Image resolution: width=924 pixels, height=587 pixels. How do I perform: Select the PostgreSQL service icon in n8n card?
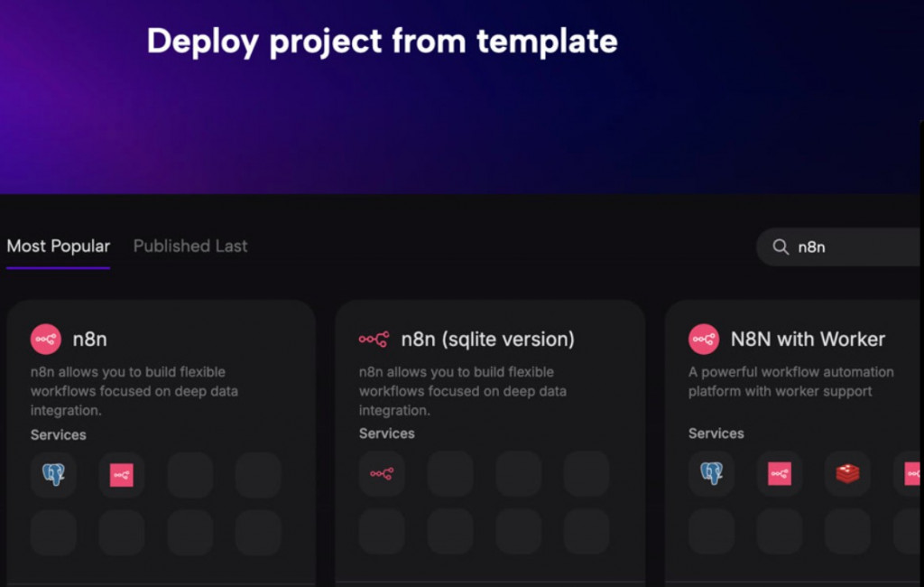[x=53, y=474]
